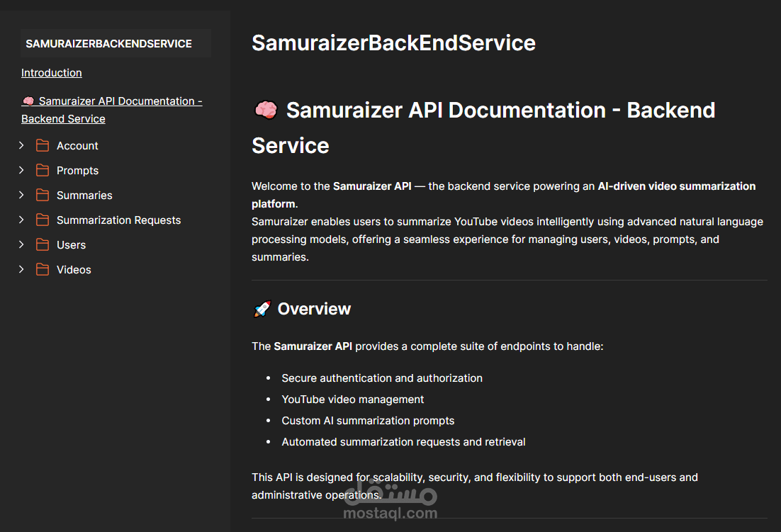This screenshot has height=532, width=781.
Task: Select the Videos tree item label
Action: click(74, 270)
